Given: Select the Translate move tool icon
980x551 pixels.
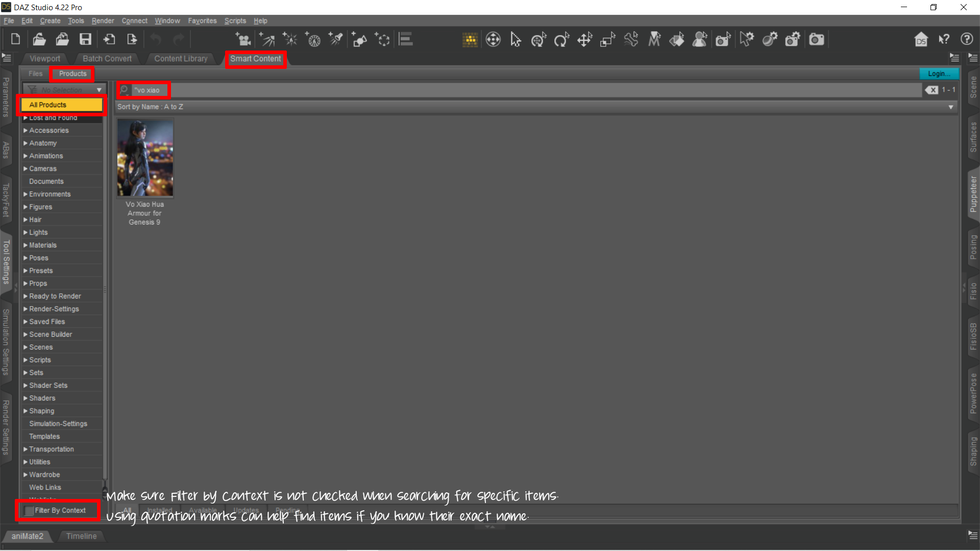Looking at the screenshot, I should click(585, 39).
